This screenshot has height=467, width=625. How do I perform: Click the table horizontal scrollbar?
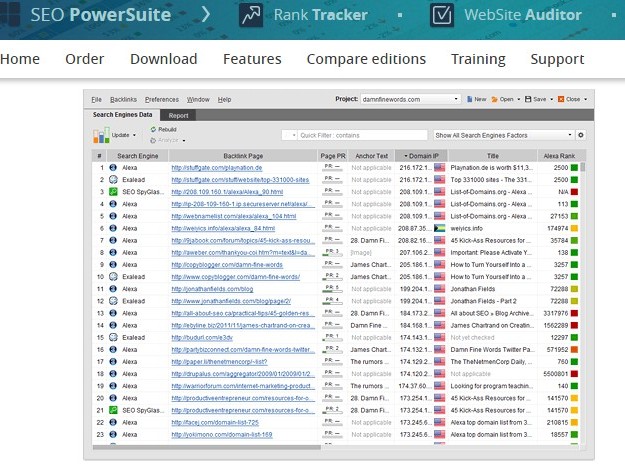point(206,447)
